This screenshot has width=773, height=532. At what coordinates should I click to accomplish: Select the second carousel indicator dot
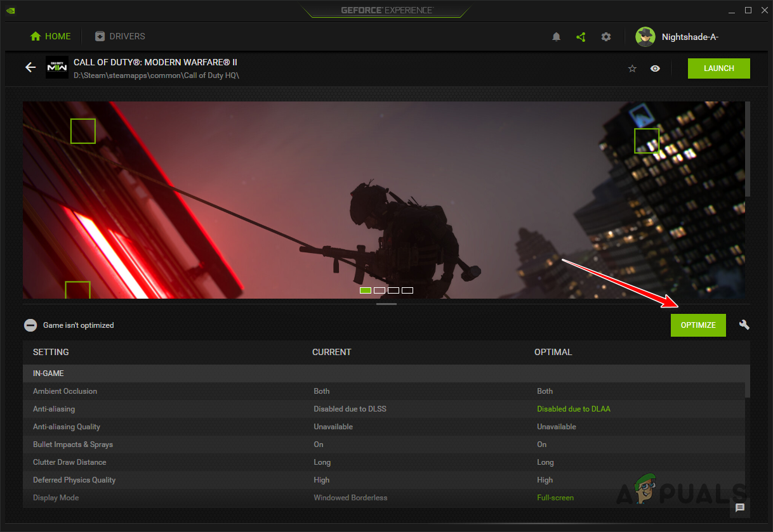(380, 290)
